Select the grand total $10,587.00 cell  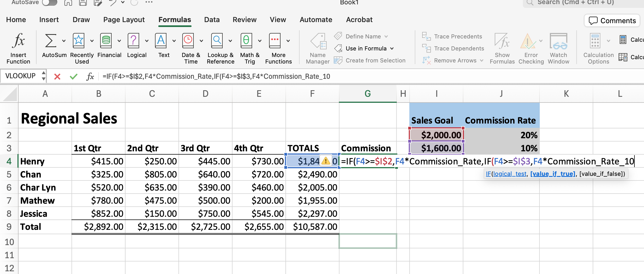[x=312, y=227]
